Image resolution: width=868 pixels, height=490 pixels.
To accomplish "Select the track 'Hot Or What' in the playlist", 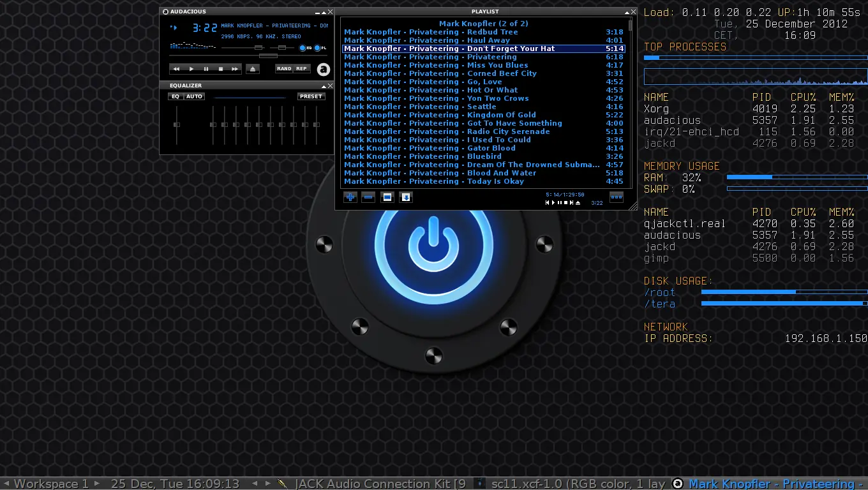I will [x=483, y=90].
